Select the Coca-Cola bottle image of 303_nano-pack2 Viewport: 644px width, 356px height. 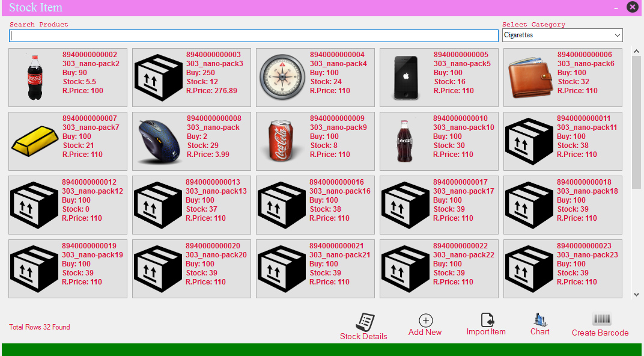click(35, 78)
